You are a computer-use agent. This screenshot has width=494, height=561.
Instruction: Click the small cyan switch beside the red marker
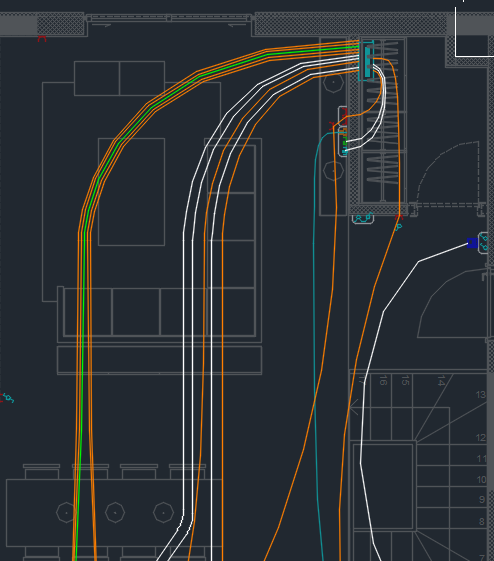399,226
